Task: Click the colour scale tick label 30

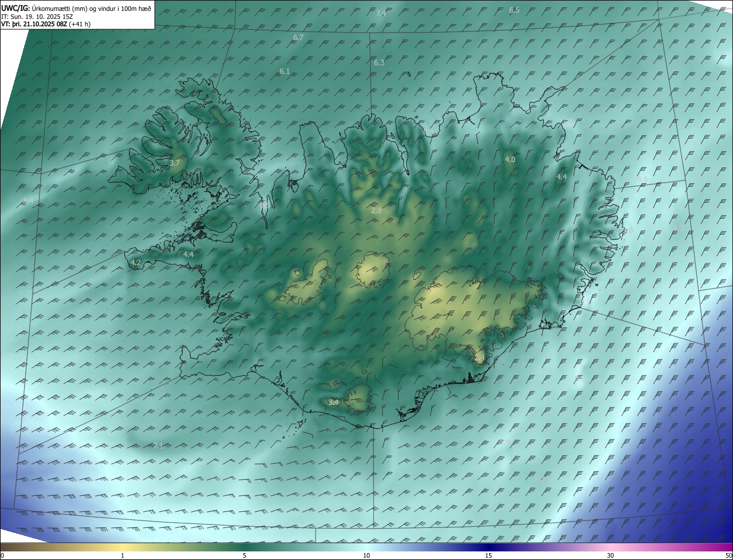Action: (610, 555)
